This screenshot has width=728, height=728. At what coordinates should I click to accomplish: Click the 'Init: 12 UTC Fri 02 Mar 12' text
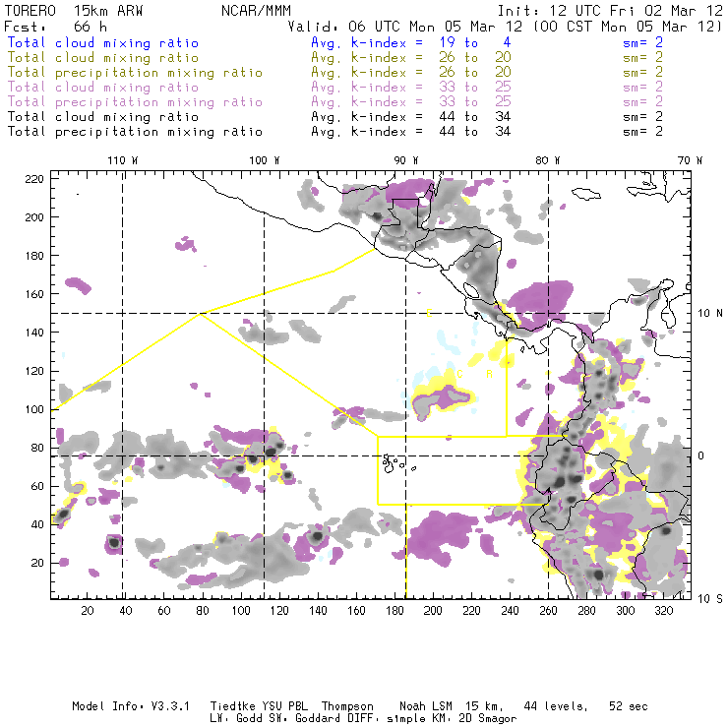coord(610,11)
